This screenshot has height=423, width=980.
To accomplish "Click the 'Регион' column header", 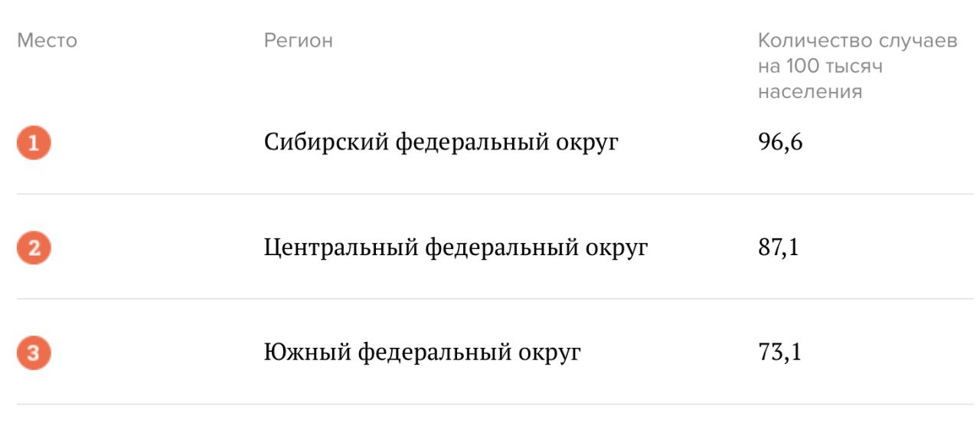I will coord(299,41).
